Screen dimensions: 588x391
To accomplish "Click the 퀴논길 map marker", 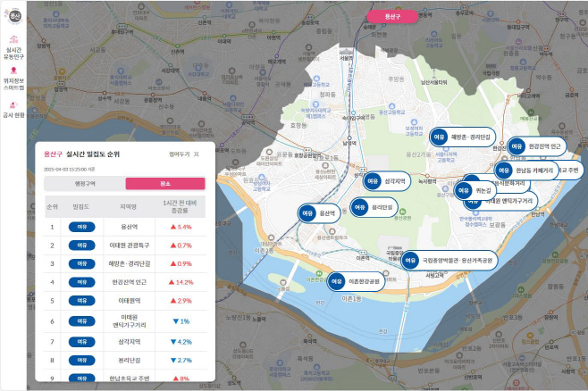I will (475, 191).
